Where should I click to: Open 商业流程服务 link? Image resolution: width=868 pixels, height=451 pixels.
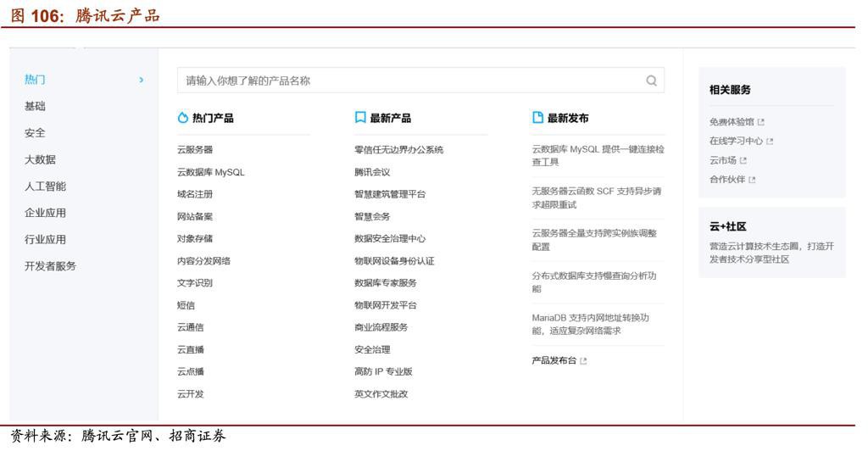point(381,327)
